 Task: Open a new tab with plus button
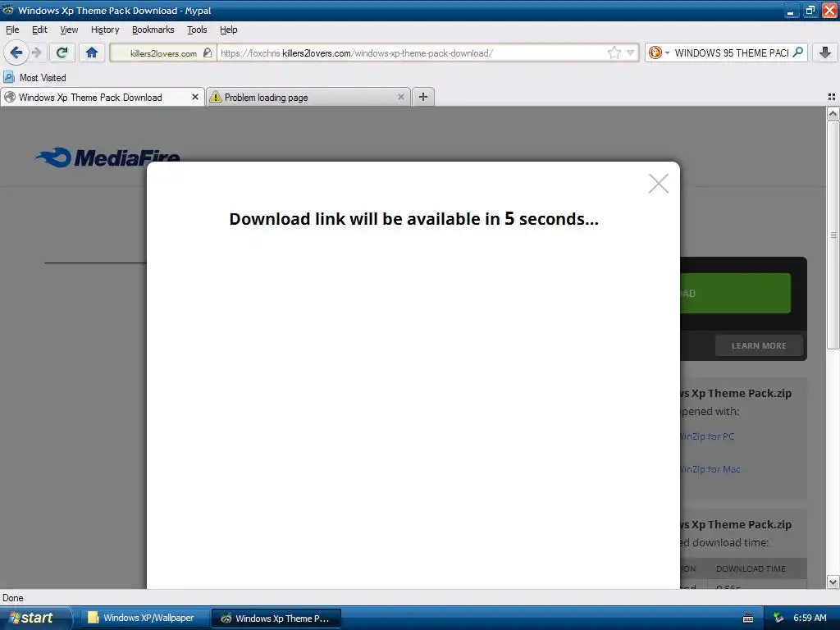tap(423, 97)
